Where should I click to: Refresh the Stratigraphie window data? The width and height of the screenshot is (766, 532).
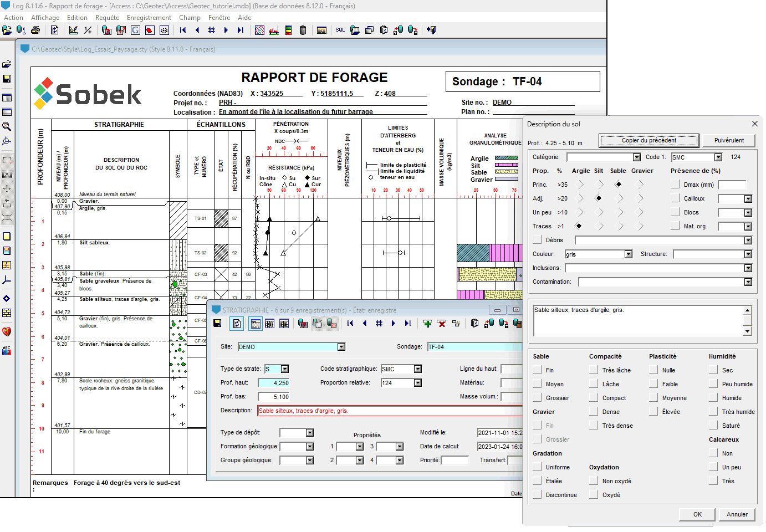point(237,323)
